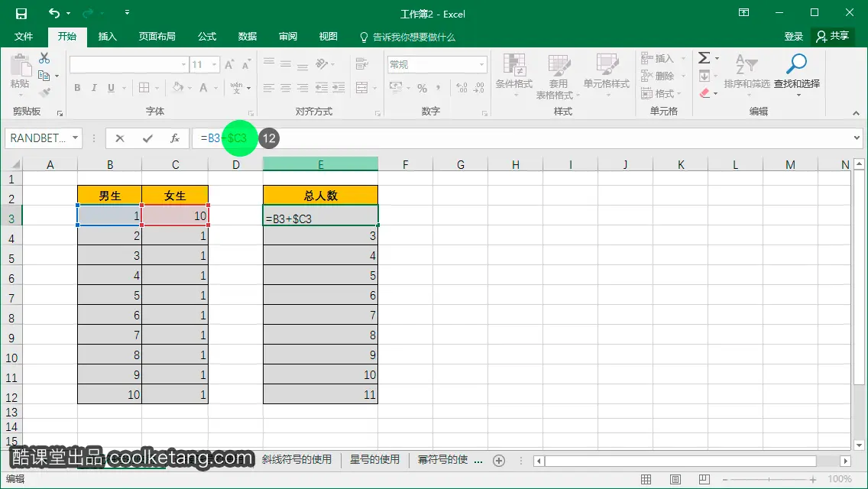This screenshot has width=868, height=489.
Task: Click the 男生 header cell
Action: 109,196
